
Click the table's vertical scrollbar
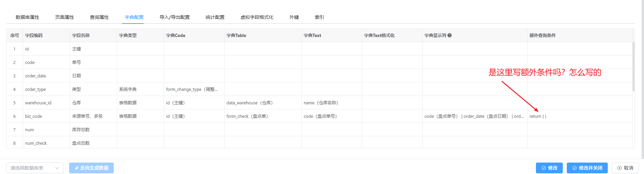pos(633,67)
